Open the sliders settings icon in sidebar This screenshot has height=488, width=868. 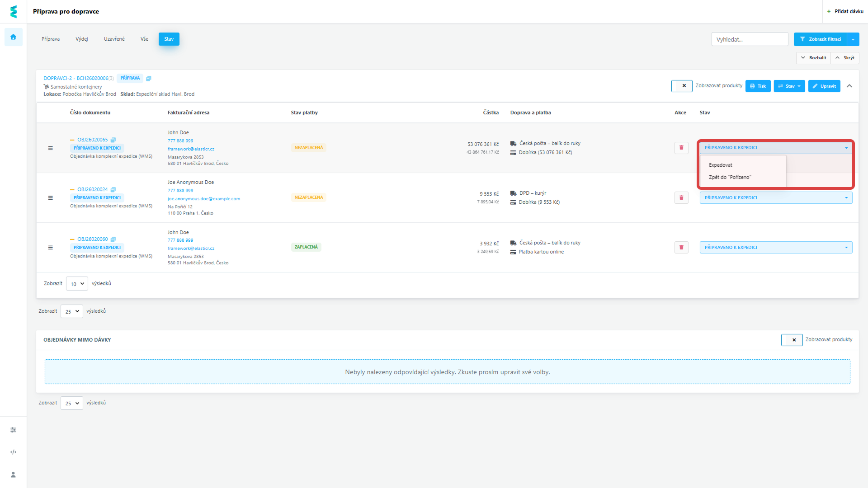pos(13,430)
